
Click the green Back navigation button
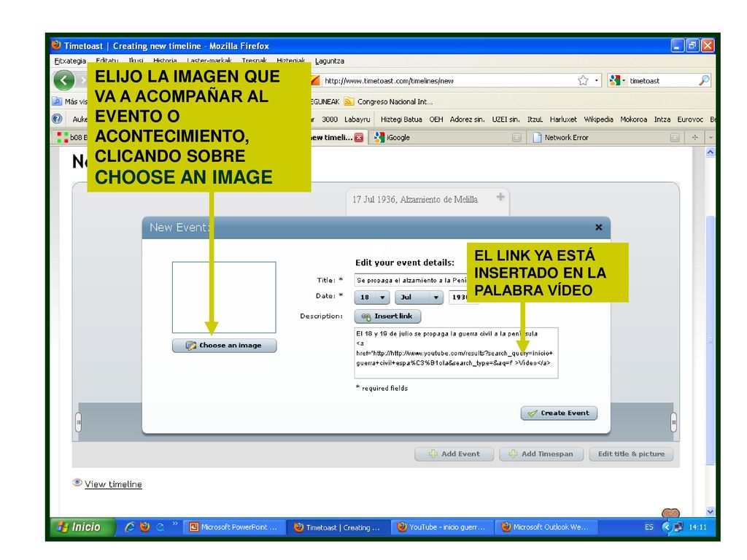click(x=64, y=80)
